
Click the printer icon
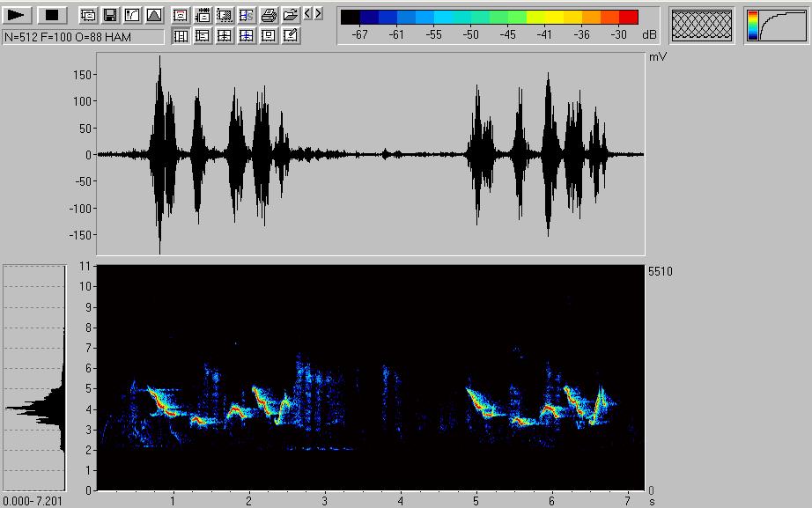click(269, 15)
